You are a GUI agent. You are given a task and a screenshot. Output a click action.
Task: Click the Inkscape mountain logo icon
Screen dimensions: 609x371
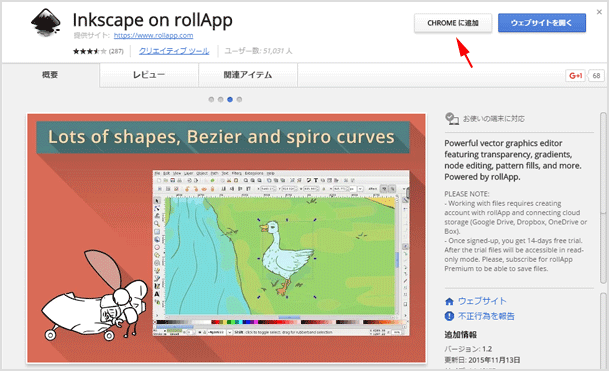point(46,23)
